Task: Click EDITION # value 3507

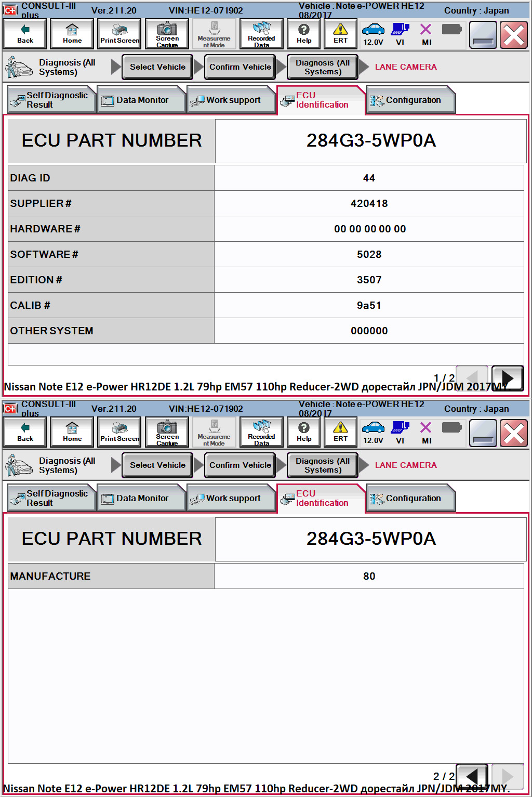Action: [369, 280]
